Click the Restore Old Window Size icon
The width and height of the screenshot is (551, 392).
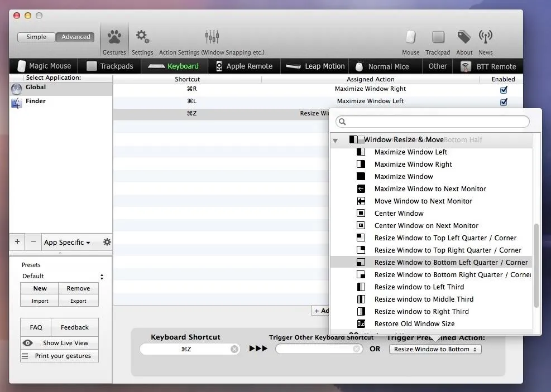pyautogui.click(x=361, y=323)
